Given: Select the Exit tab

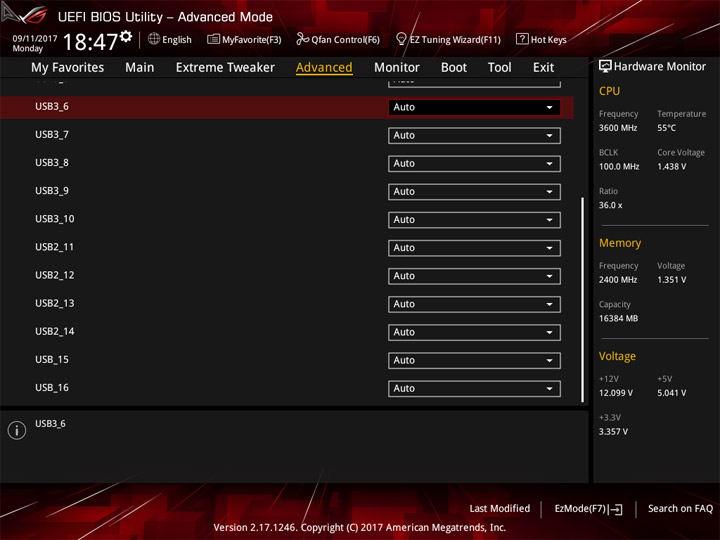Looking at the screenshot, I should pos(543,68).
